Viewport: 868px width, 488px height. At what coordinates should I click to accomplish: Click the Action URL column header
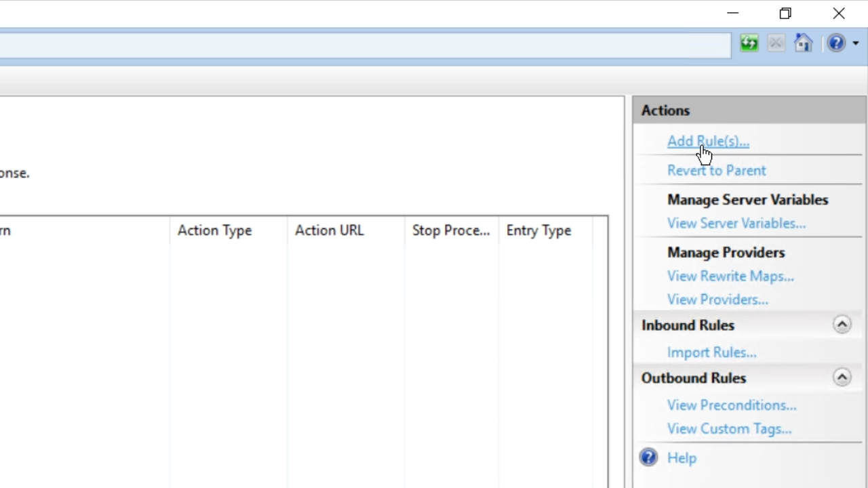pos(330,230)
